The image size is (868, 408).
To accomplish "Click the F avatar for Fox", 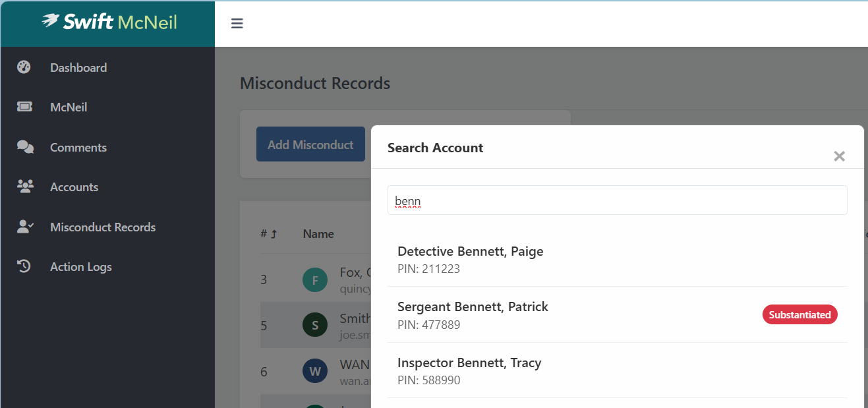I will (x=315, y=279).
